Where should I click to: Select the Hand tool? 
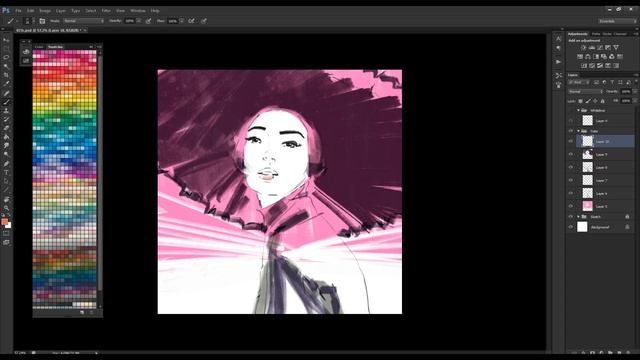pyautogui.click(x=6, y=199)
